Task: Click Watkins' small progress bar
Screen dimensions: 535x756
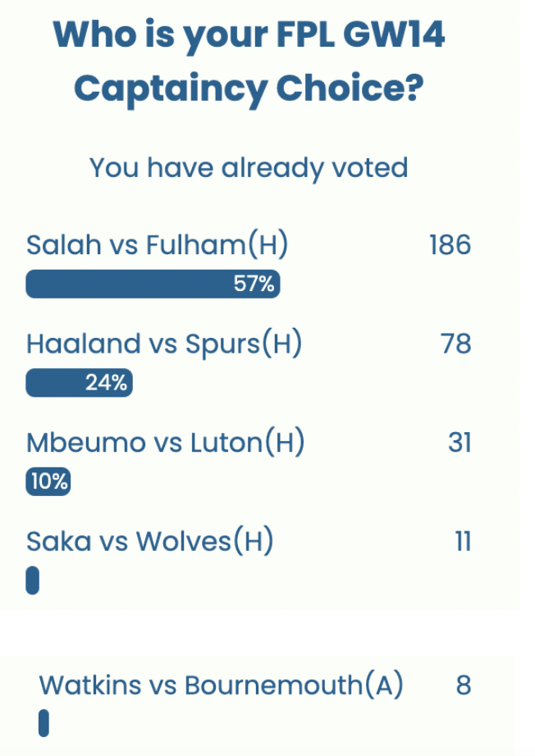Action: click(x=45, y=723)
